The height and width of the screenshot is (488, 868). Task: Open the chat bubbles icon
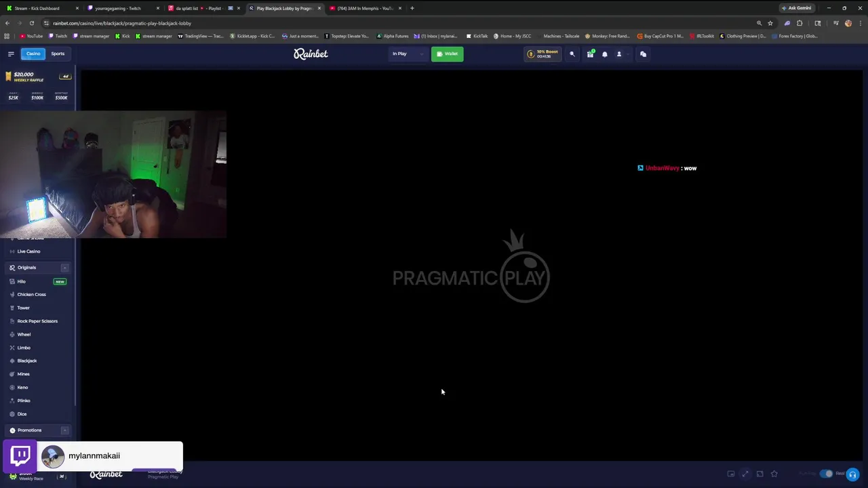[643, 54]
